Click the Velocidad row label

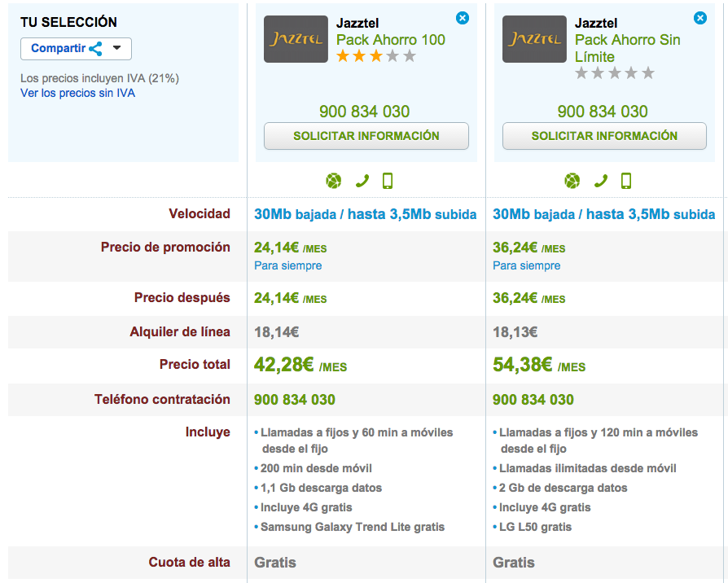(200, 213)
